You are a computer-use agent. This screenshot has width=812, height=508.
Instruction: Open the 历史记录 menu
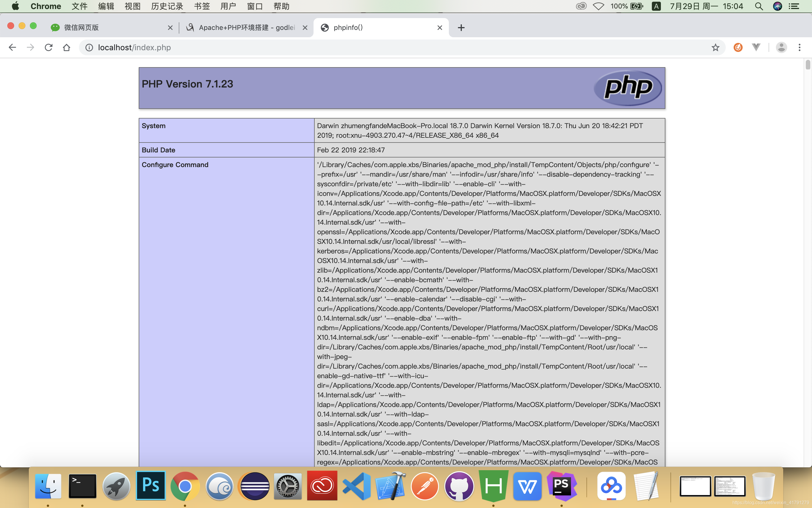point(167,6)
